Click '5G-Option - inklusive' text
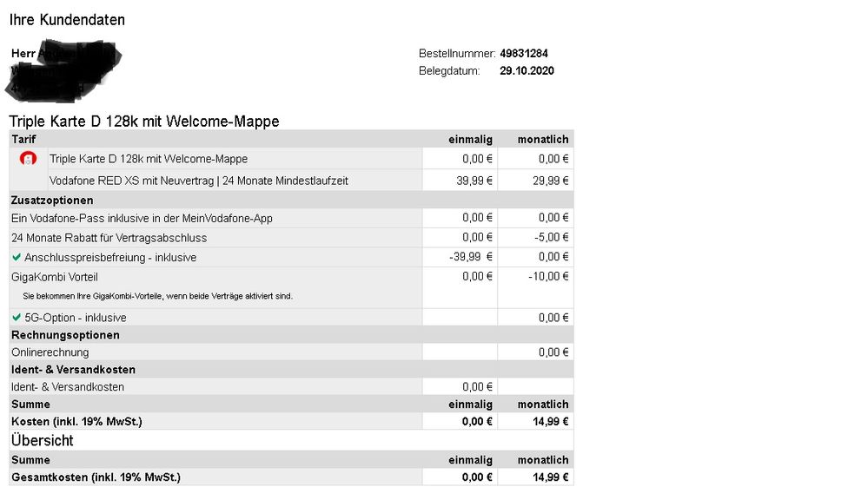 76,318
